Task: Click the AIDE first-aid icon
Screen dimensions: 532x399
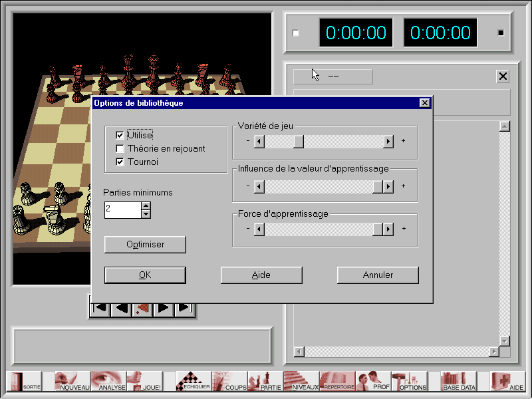Action: coord(507,381)
